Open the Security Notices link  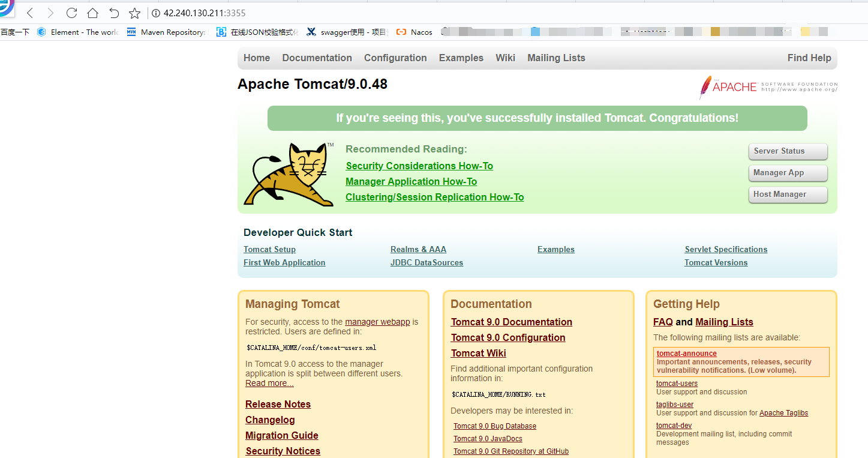(283, 451)
